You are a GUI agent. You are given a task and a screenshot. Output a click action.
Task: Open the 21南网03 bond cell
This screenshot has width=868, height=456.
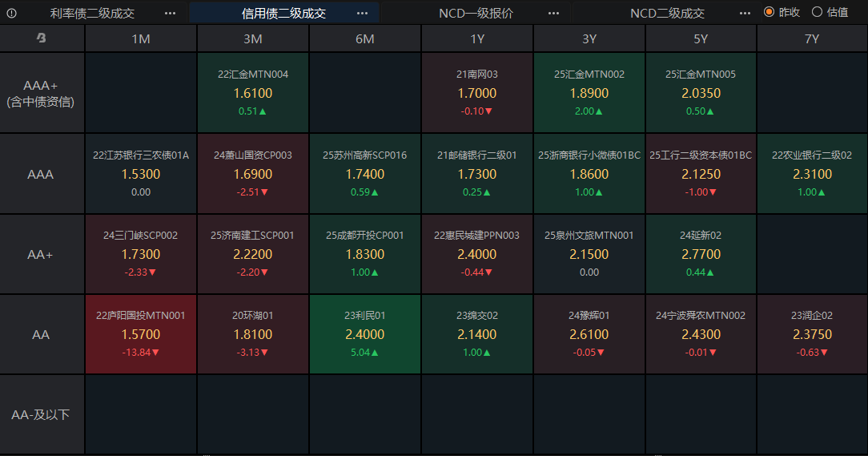pos(477,93)
